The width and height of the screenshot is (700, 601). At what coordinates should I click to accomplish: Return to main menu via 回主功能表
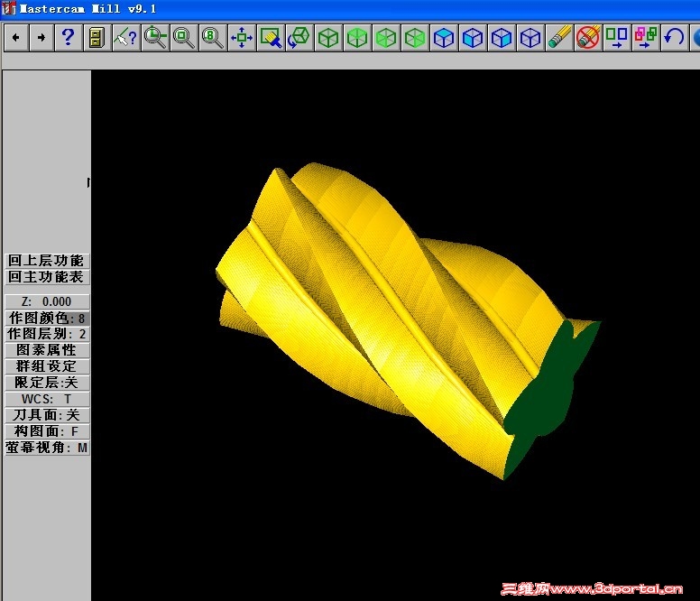pos(47,277)
